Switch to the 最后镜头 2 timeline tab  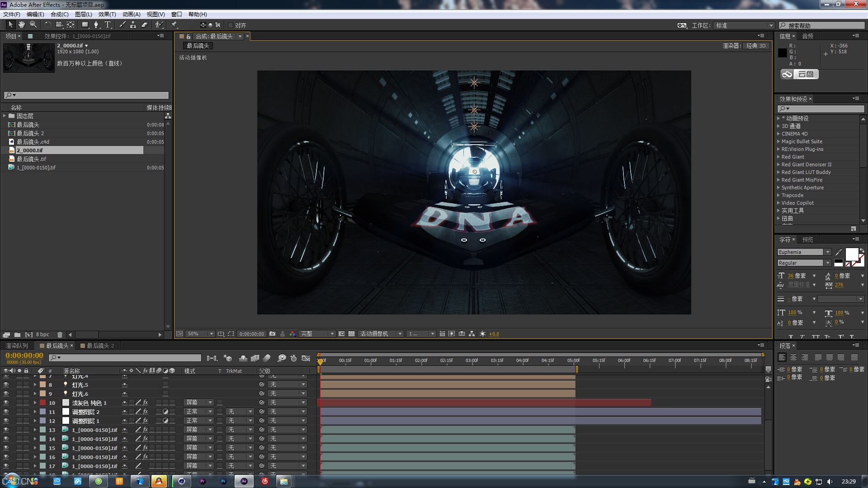point(100,346)
